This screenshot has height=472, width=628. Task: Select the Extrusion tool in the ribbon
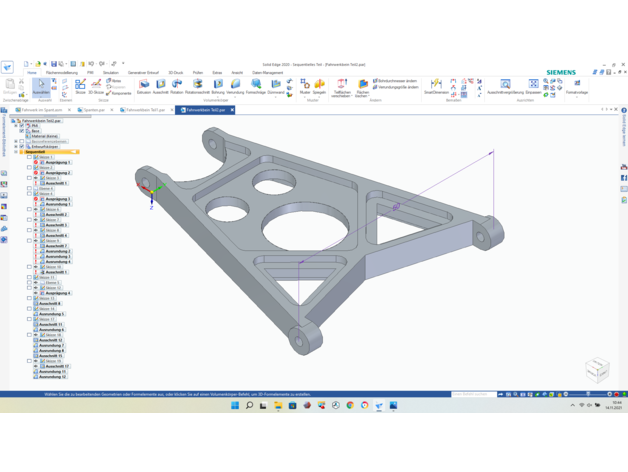(143, 85)
